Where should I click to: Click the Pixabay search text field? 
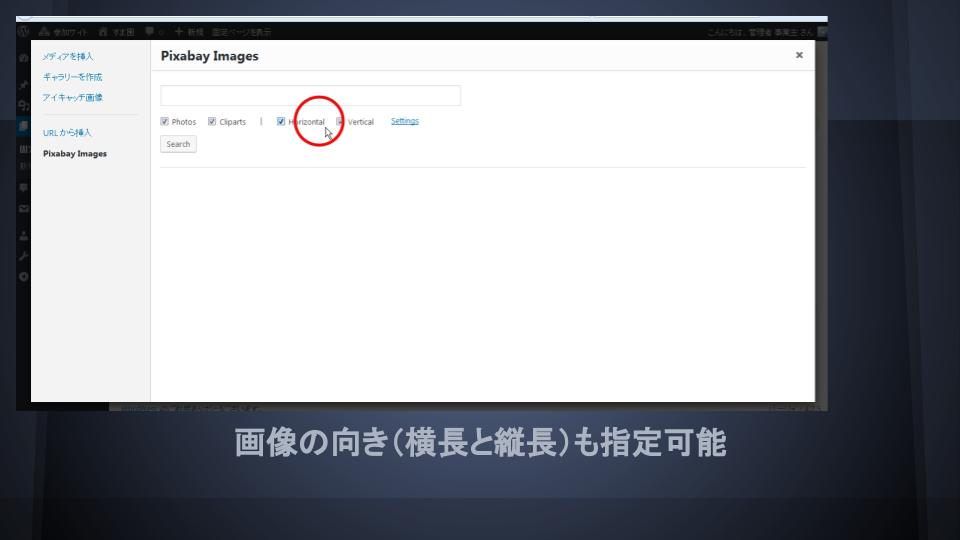(x=310, y=96)
